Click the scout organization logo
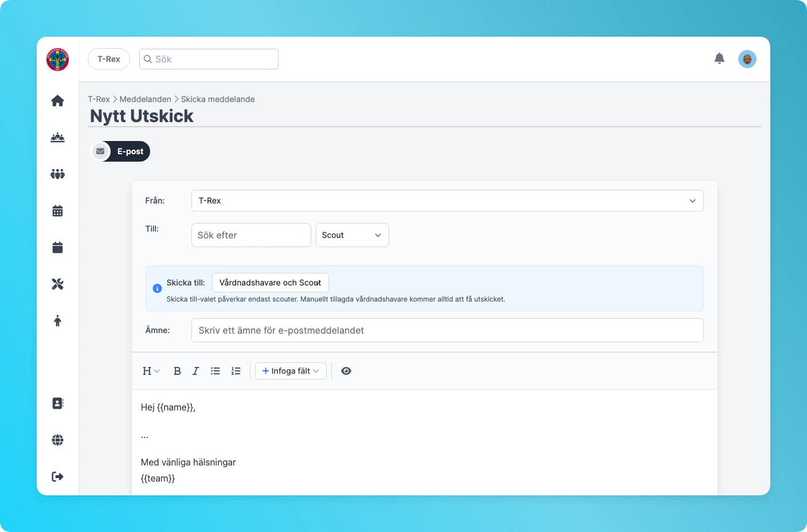This screenshot has height=532, width=807. (57, 59)
